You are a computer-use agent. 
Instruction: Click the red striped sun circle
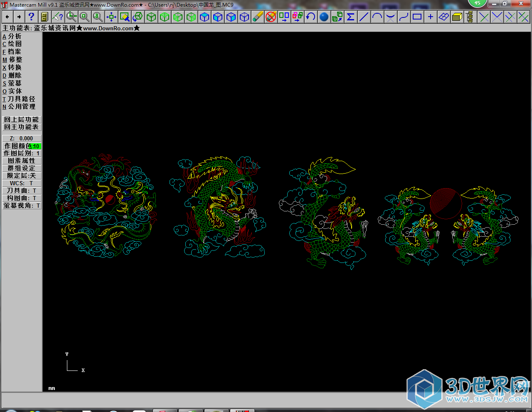(446, 204)
